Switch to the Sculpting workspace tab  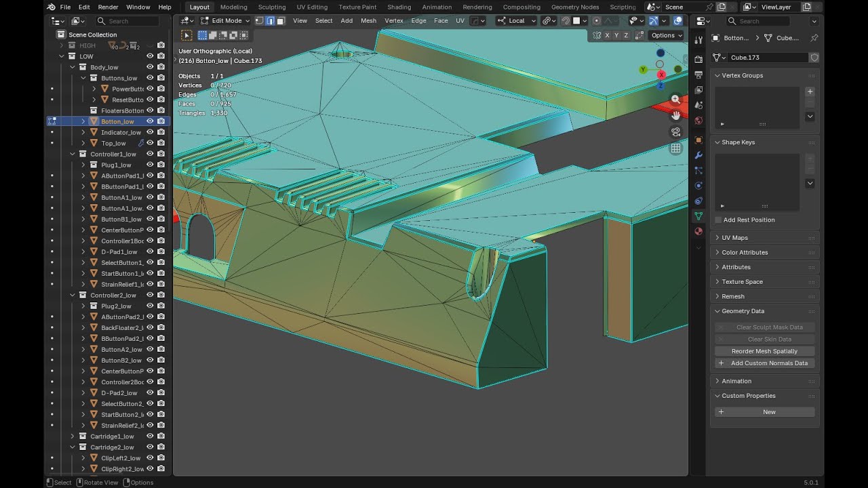pos(272,7)
